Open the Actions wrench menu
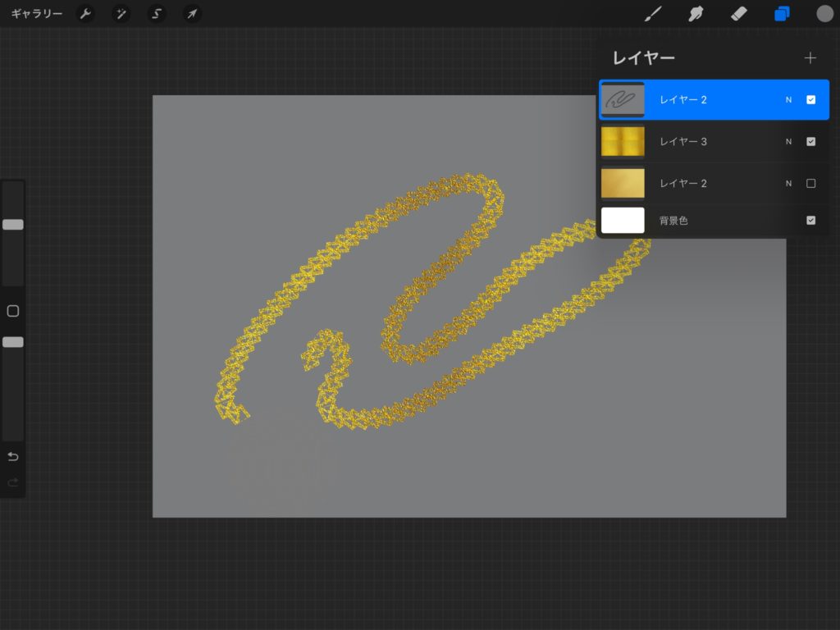This screenshot has height=630, width=840. pos(85,14)
